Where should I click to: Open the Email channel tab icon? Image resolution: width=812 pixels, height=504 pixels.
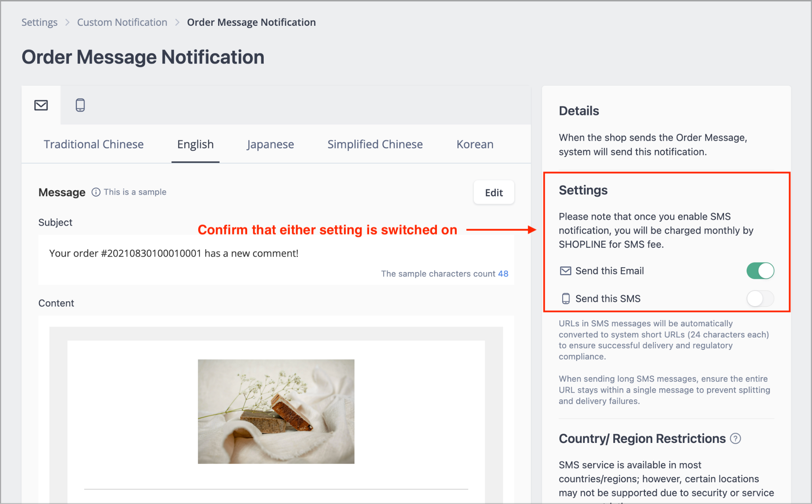(41, 105)
